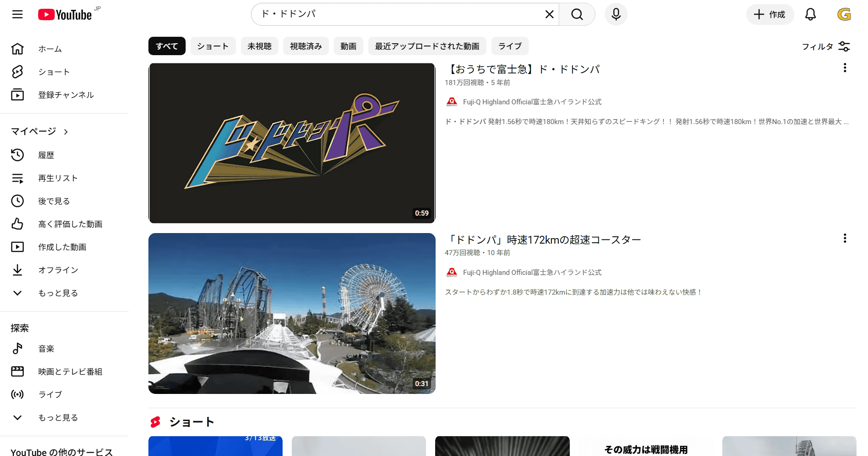The image size is (868, 456).
Task: Click the YouTube logo
Action: 65,15
